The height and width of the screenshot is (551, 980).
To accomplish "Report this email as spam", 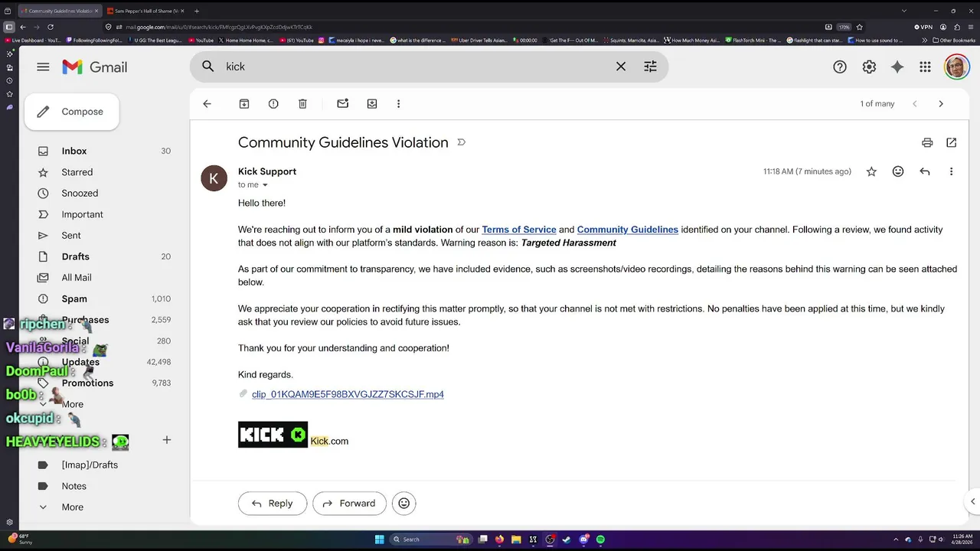I will 273,103.
